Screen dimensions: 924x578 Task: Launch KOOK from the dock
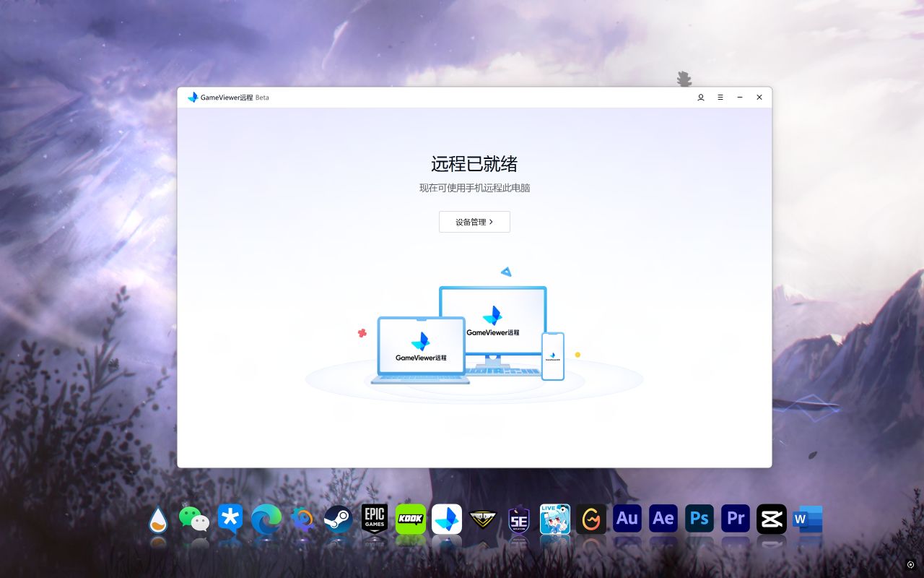pyautogui.click(x=411, y=519)
